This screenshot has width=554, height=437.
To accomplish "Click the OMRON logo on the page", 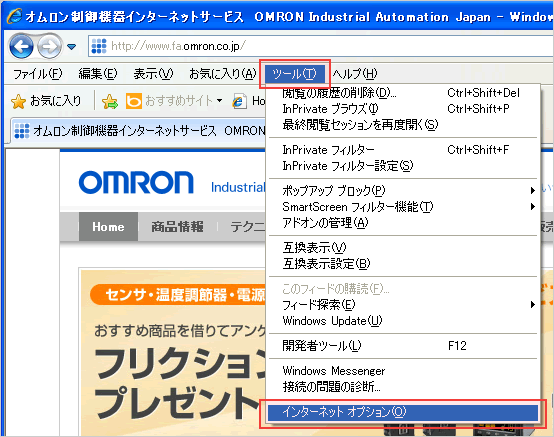I will tap(136, 183).
